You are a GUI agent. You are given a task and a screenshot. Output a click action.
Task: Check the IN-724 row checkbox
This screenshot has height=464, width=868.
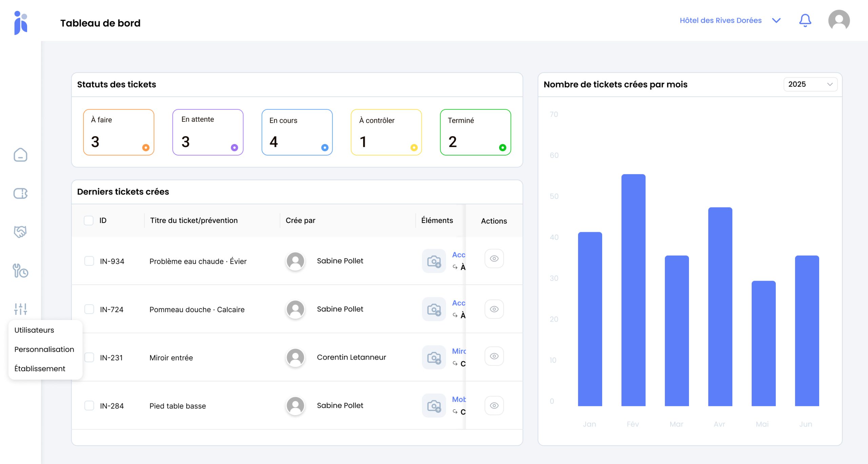tap(89, 309)
